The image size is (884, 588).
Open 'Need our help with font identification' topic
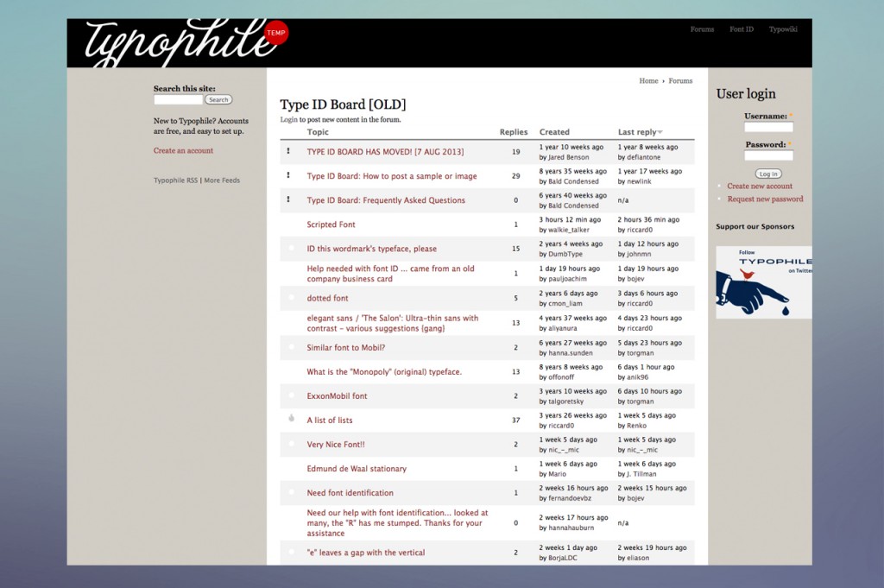click(397, 523)
